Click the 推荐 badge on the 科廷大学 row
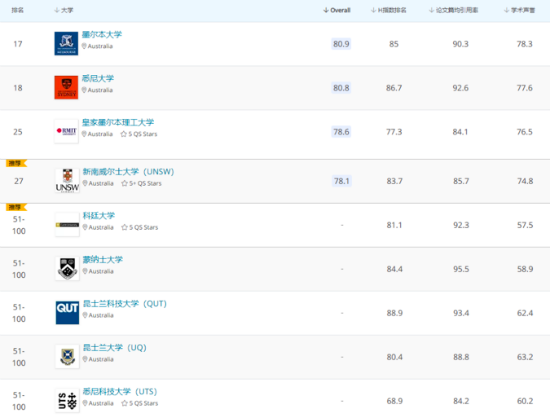The image size is (550, 418). click(16, 207)
